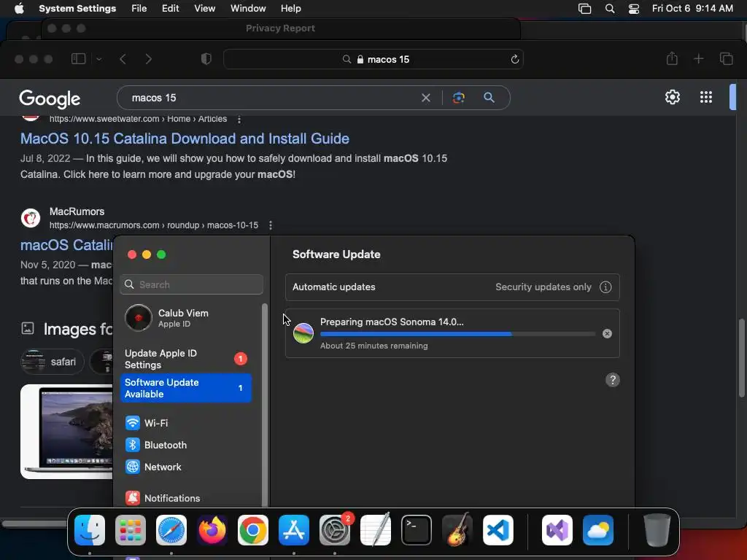This screenshot has height=560, width=747.
Task: Go forward in Safari history
Action: (149, 59)
